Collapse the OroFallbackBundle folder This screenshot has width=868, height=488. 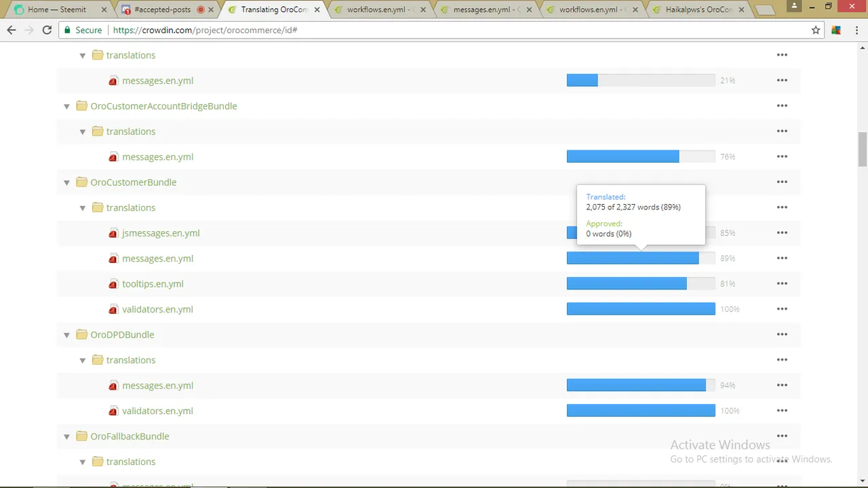point(66,436)
